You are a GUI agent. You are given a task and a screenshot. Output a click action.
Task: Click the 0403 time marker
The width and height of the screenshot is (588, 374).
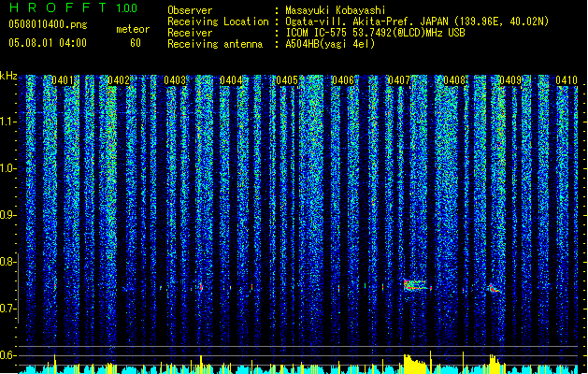pos(175,80)
